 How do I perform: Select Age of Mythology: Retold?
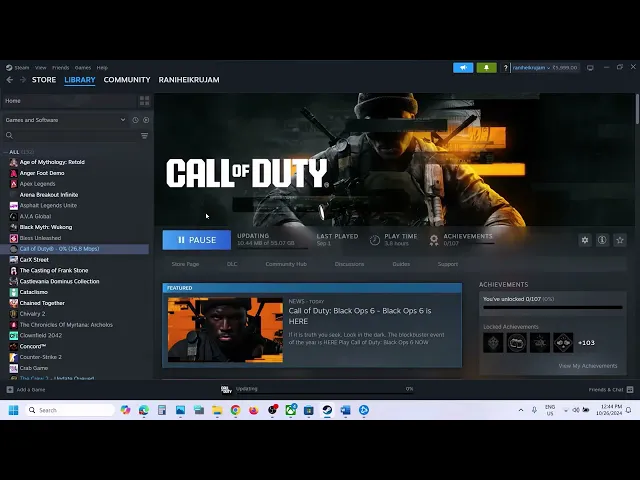point(52,162)
